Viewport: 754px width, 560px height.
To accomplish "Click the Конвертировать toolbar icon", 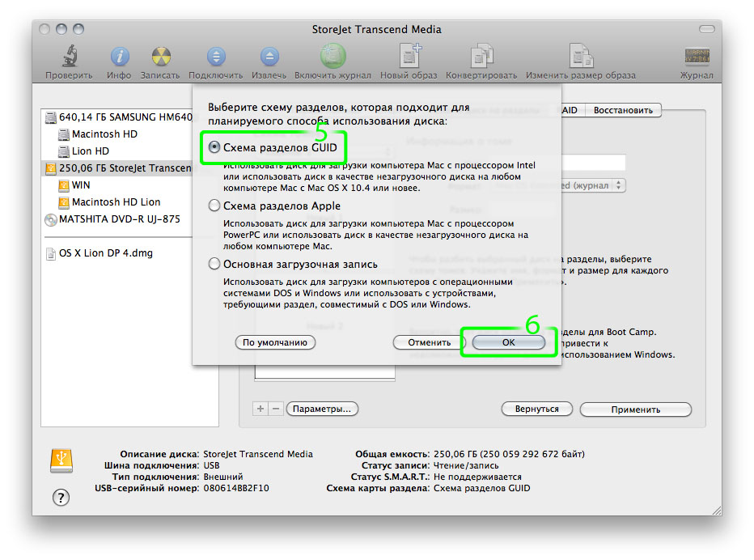I will coord(482,58).
